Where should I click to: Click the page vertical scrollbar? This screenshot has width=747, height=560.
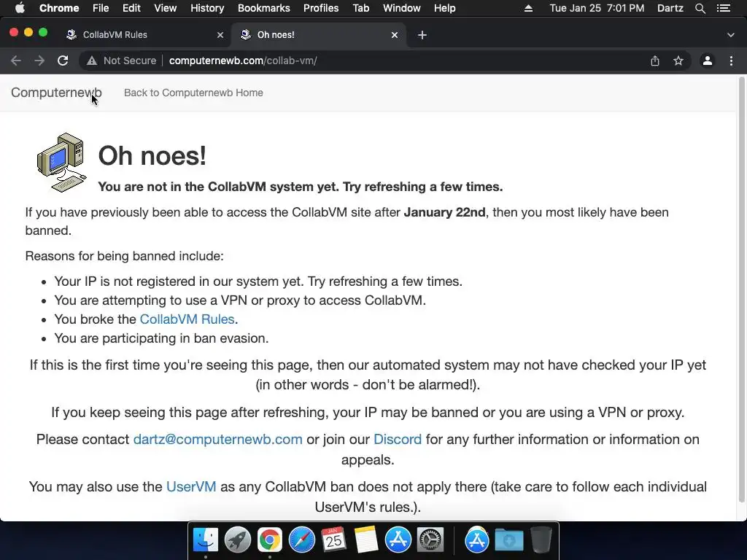[741, 289]
